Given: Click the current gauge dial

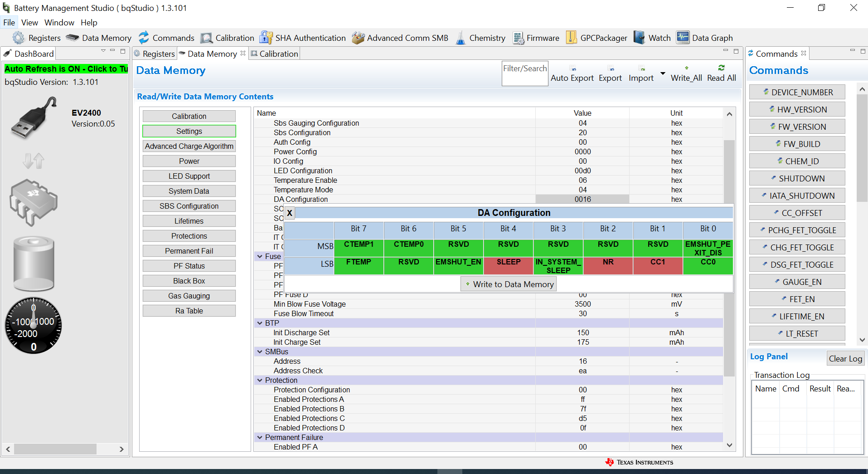Looking at the screenshot, I should pyautogui.click(x=34, y=326).
